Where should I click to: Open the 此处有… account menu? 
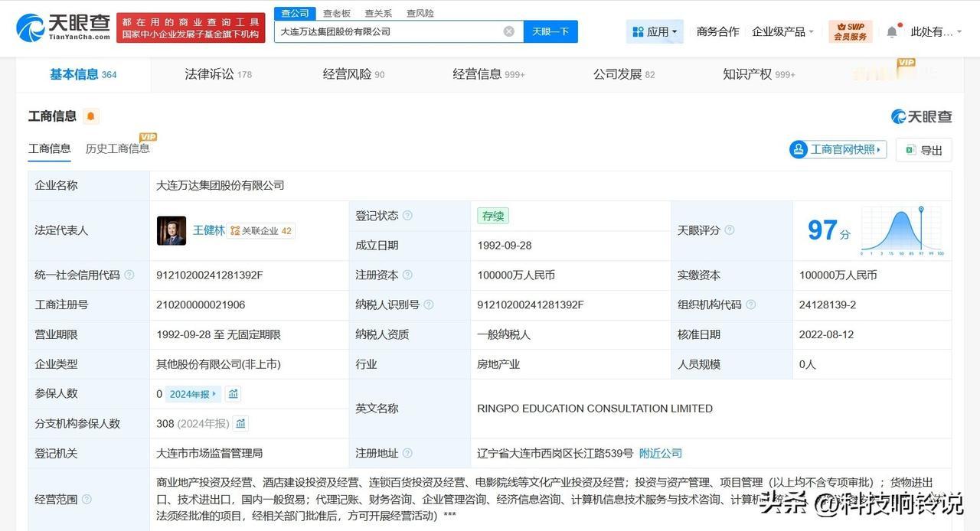pyautogui.click(x=936, y=31)
